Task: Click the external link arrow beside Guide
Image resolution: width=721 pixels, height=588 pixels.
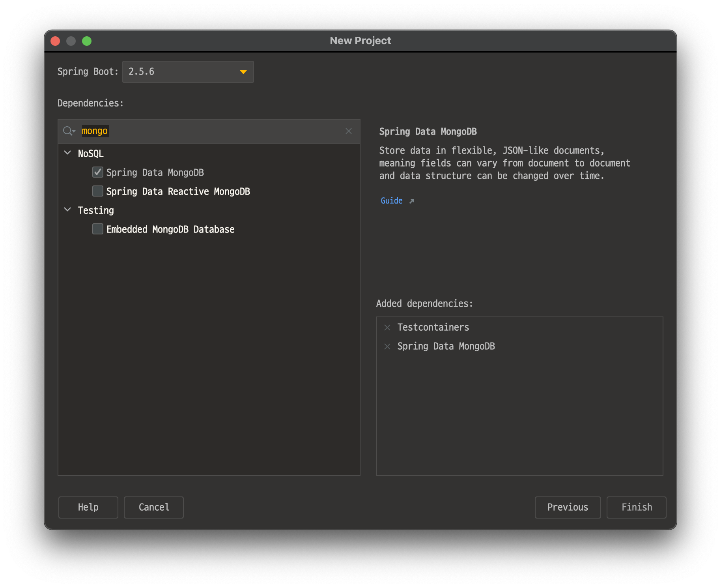Action: click(412, 201)
